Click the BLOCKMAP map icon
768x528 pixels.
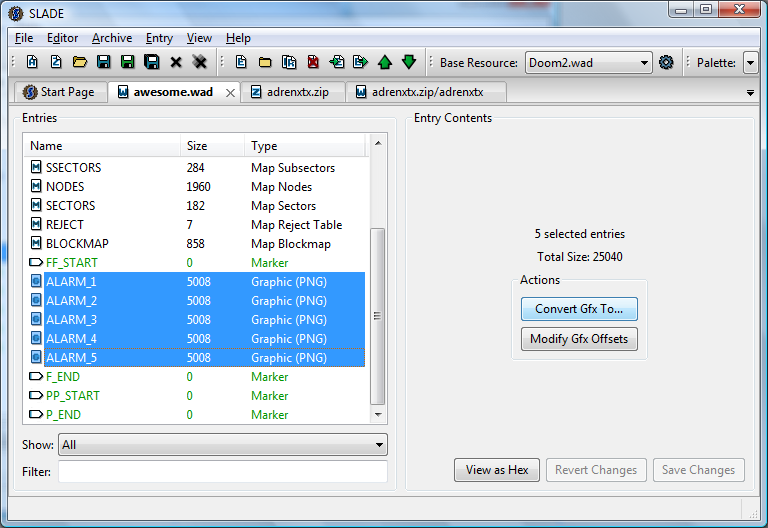pos(36,243)
